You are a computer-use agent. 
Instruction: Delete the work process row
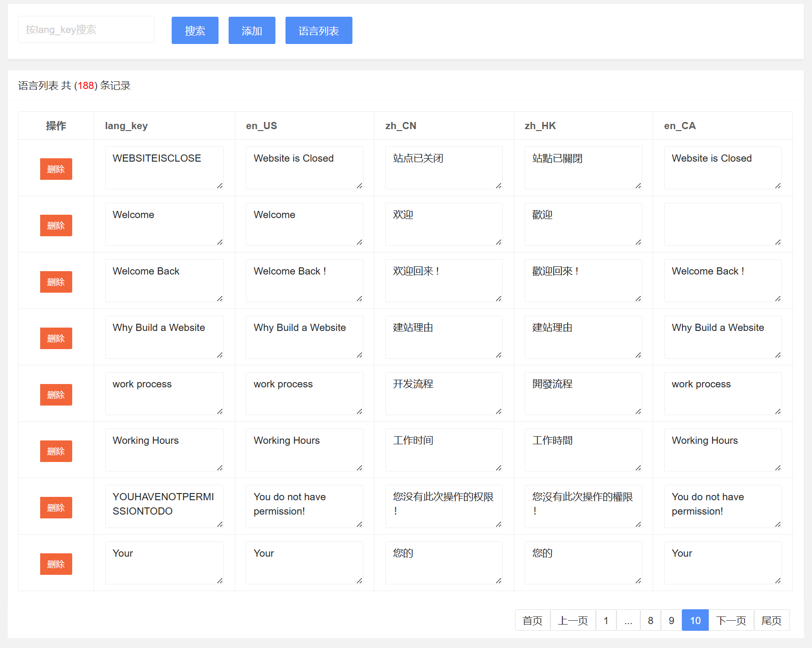(56, 395)
